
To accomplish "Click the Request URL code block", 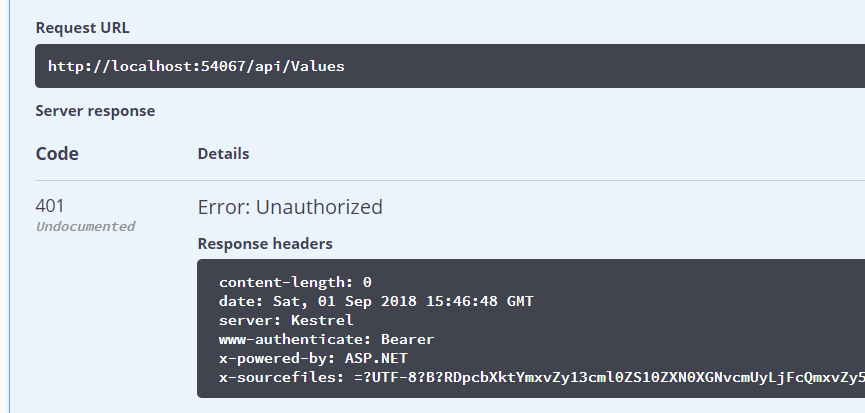I will coord(450,66).
